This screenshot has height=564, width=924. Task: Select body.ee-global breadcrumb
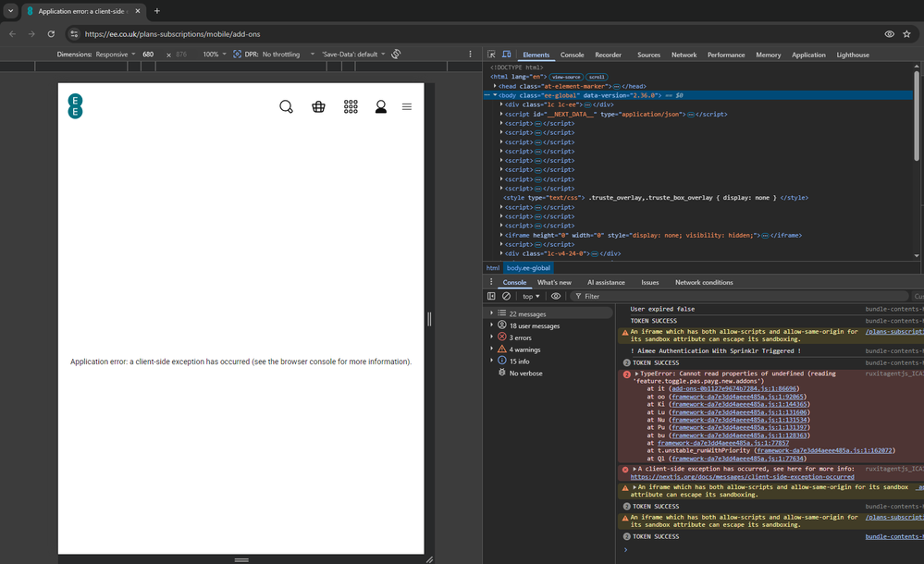[x=528, y=268]
